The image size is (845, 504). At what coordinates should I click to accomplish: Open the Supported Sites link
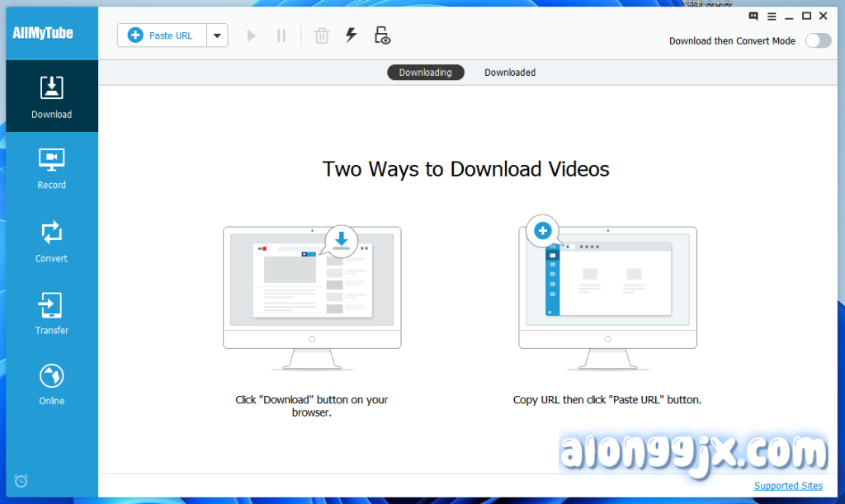[788, 486]
